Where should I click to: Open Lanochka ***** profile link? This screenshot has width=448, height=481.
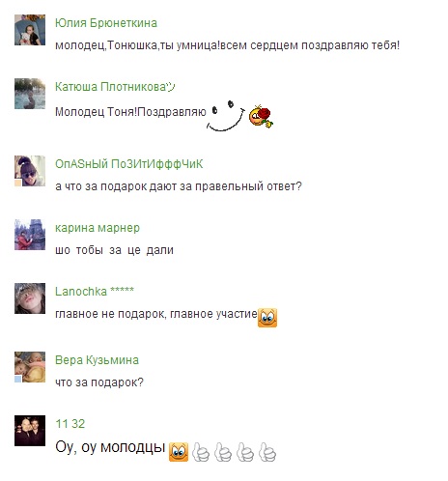[95, 292]
